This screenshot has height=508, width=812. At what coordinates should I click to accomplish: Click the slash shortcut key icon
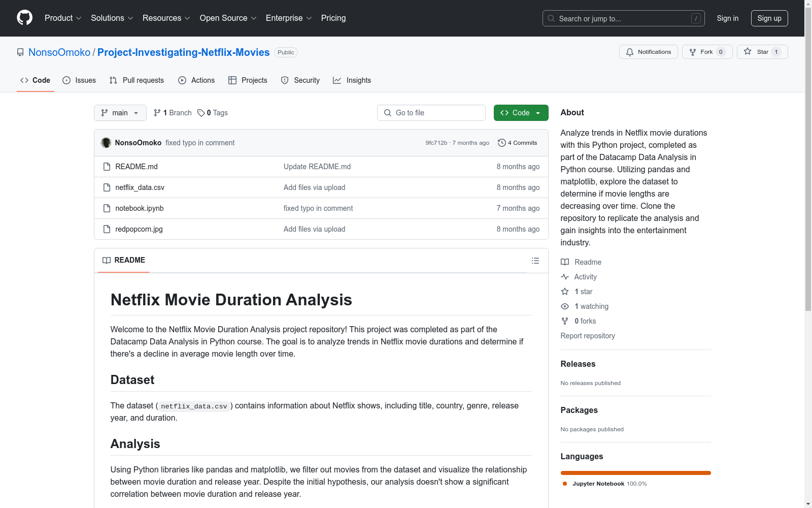coord(696,18)
